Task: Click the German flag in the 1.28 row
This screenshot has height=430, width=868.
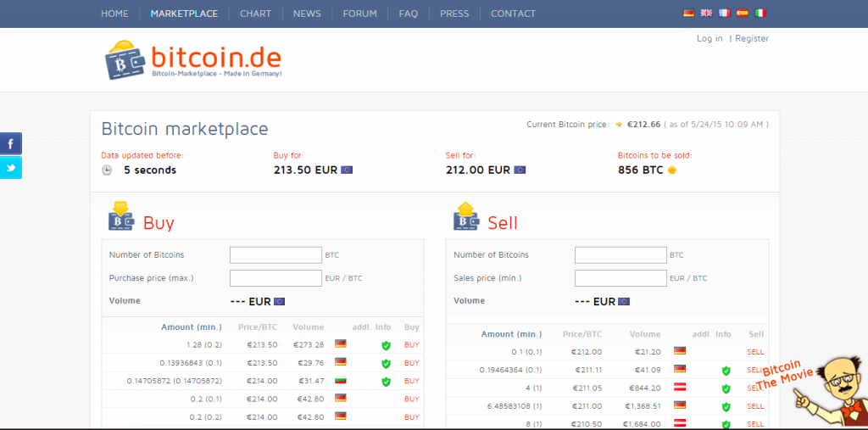Action: tap(341, 343)
